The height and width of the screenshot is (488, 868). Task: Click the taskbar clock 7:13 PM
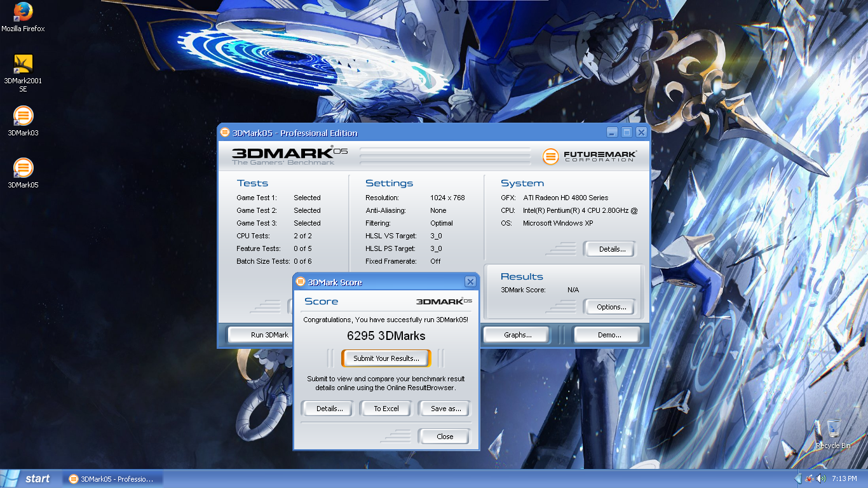[x=844, y=478]
